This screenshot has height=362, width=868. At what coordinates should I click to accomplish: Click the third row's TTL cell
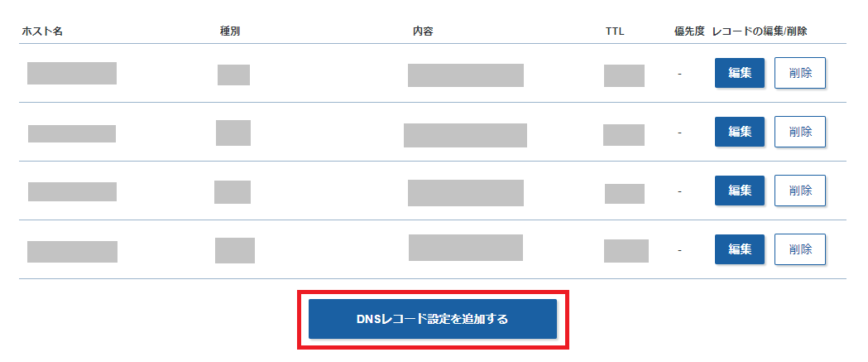[624, 194]
